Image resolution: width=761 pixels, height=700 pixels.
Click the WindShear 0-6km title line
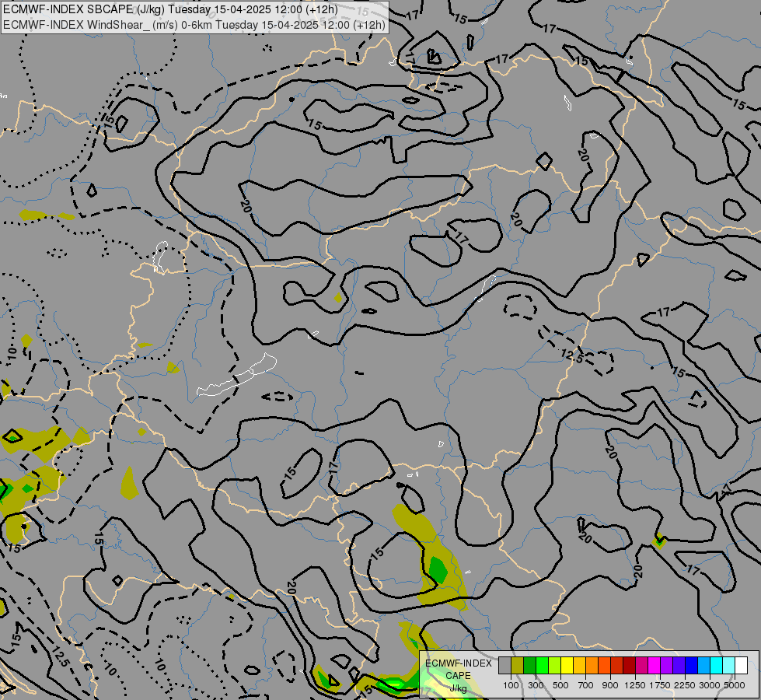[194, 25]
